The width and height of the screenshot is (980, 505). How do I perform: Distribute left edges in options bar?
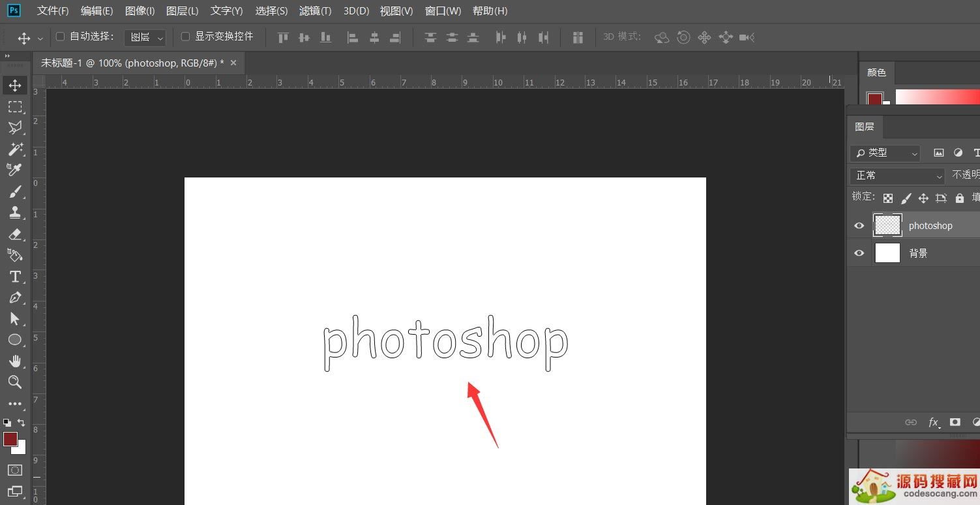click(501, 37)
